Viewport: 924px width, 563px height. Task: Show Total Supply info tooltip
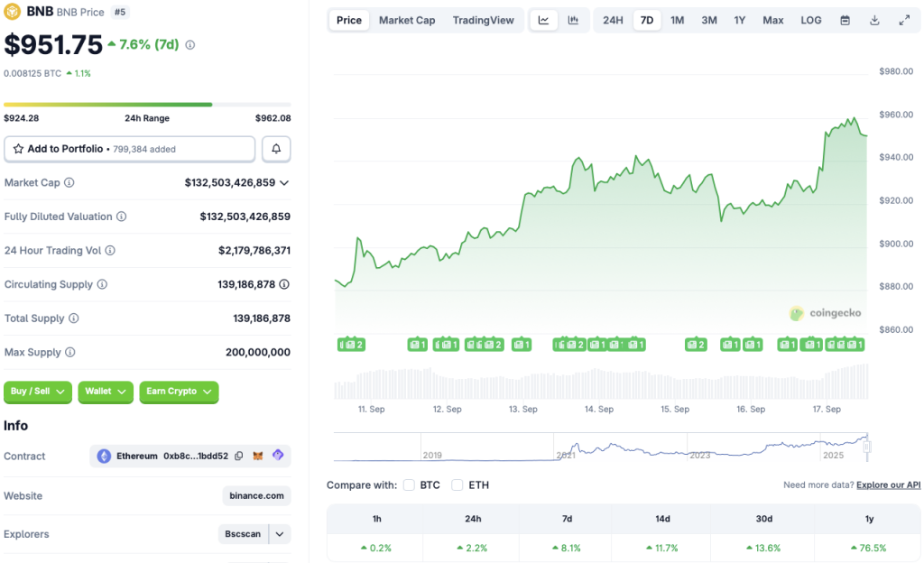74,318
